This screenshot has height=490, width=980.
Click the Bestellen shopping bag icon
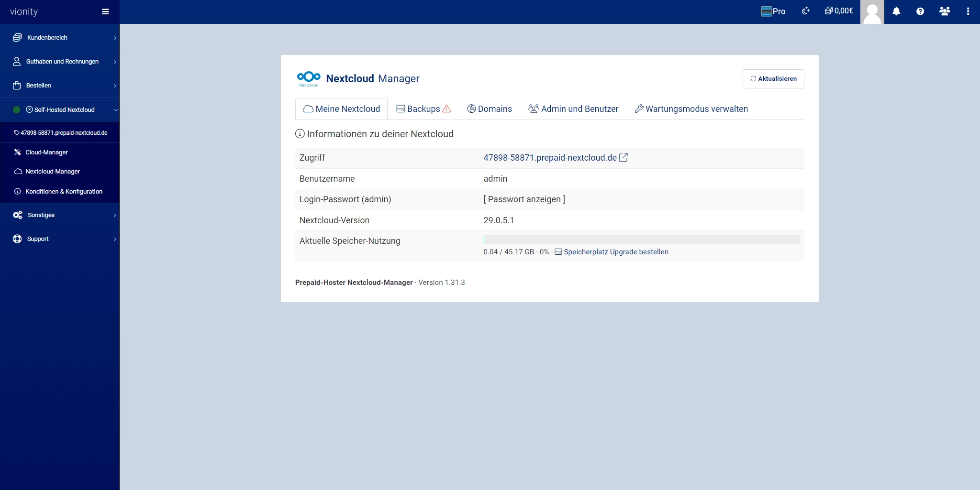[x=17, y=85]
